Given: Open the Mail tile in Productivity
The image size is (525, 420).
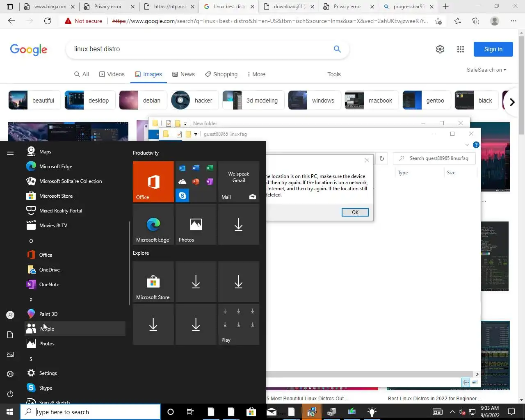Looking at the screenshot, I should point(239,182).
